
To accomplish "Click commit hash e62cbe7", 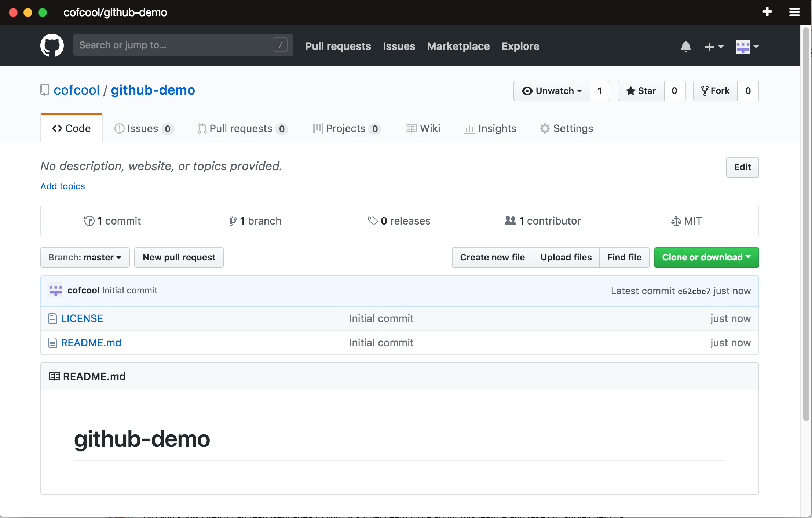I will [694, 291].
